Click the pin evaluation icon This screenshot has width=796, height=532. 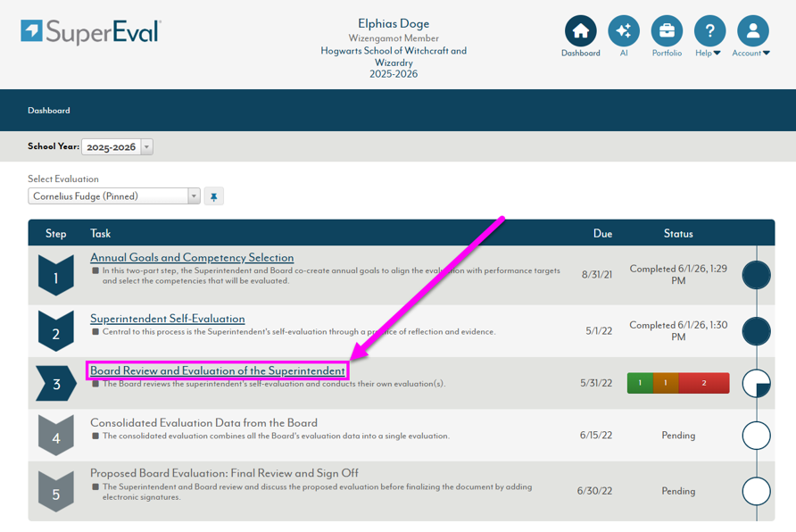point(213,196)
